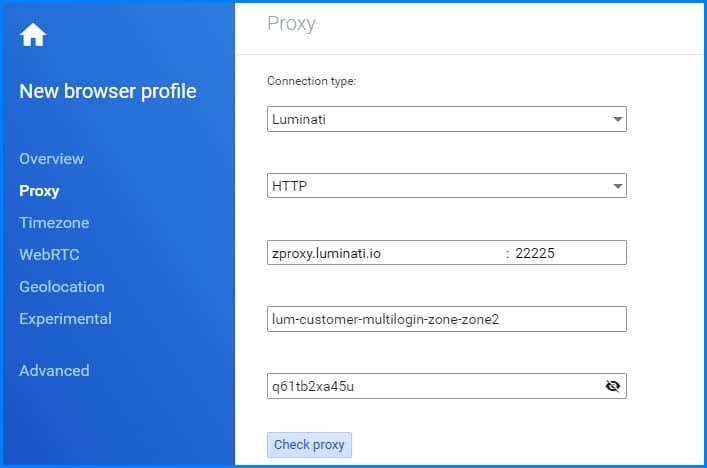
Task: Go to home via the house icon
Action: tap(33, 35)
